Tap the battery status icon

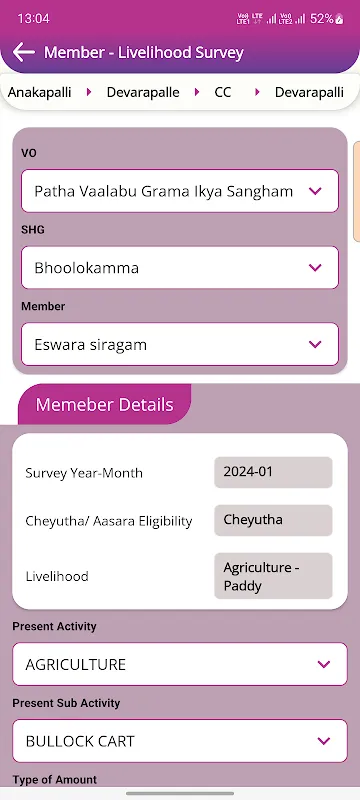click(x=339, y=19)
